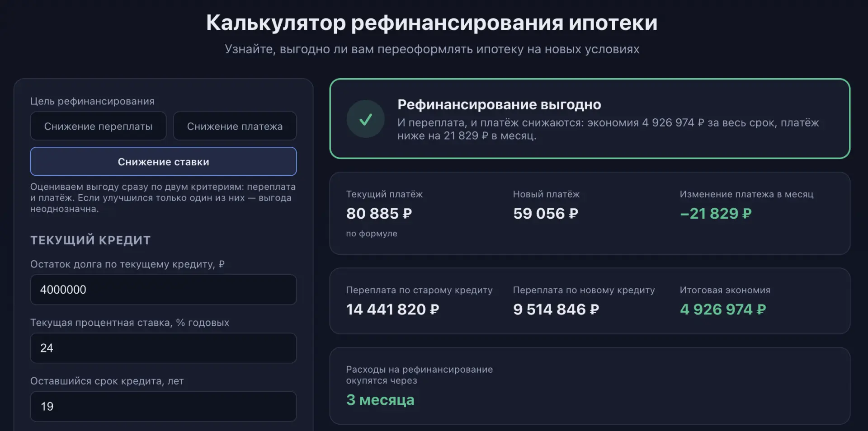Click the current payment value 80 885 ₽

point(379,213)
